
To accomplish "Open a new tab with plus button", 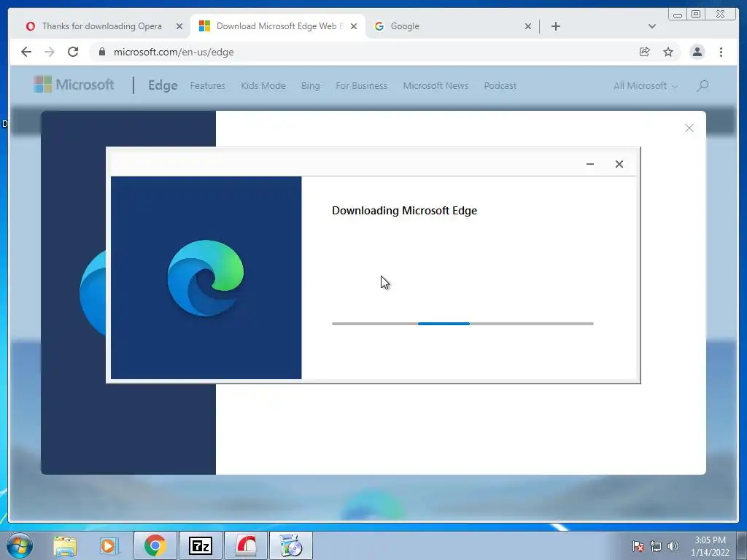I will [x=555, y=26].
